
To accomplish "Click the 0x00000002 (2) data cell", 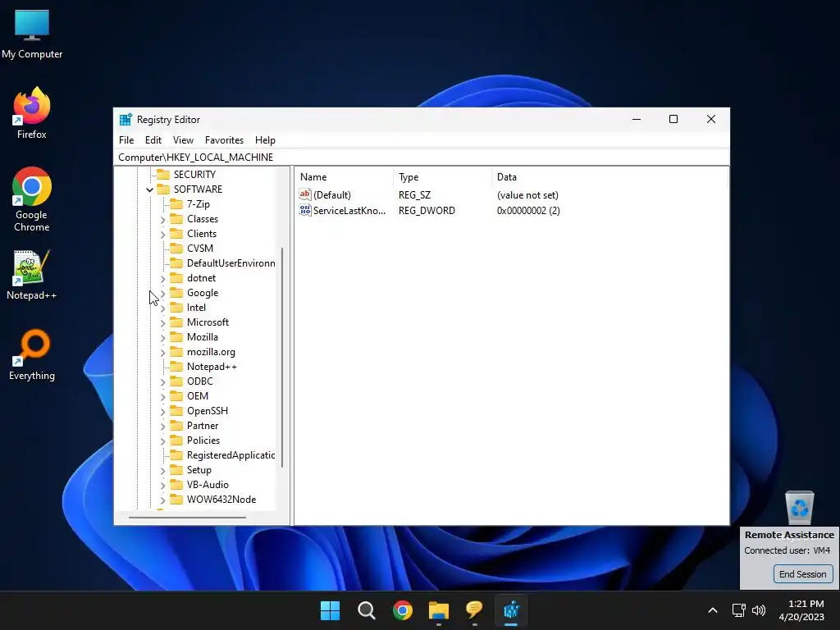I will coord(528,211).
